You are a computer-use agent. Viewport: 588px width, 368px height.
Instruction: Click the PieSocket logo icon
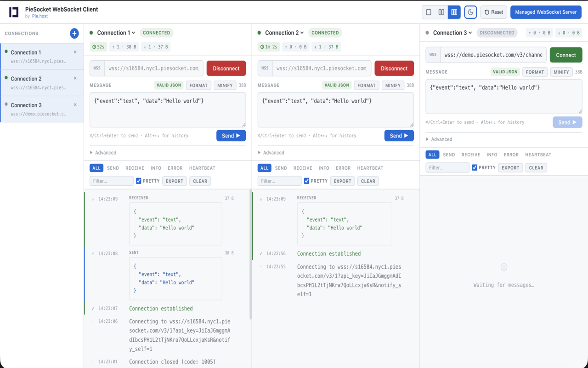[x=14, y=12]
